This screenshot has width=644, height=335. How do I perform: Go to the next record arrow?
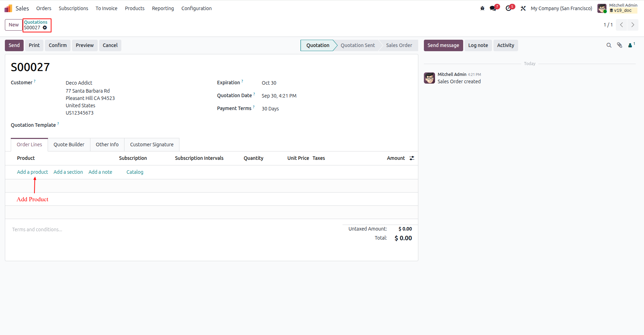coord(633,25)
